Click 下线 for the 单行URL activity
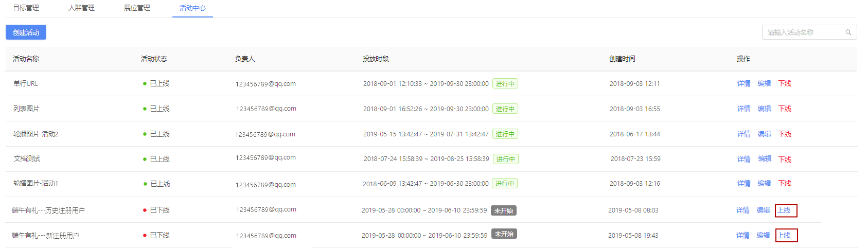This screenshot has width=868, height=248. click(785, 83)
